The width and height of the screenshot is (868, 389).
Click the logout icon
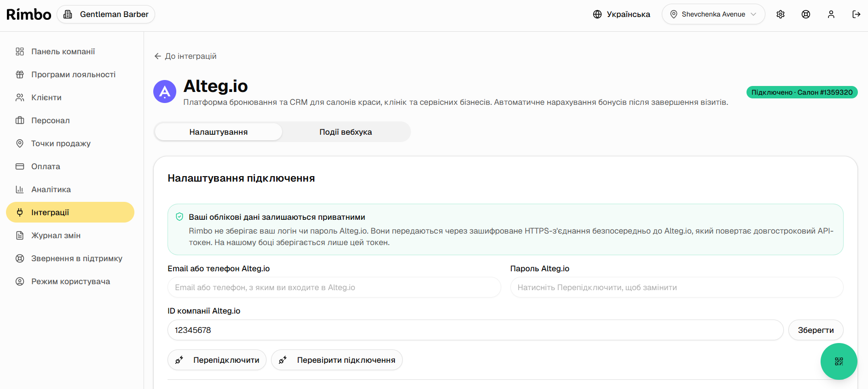(x=856, y=14)
